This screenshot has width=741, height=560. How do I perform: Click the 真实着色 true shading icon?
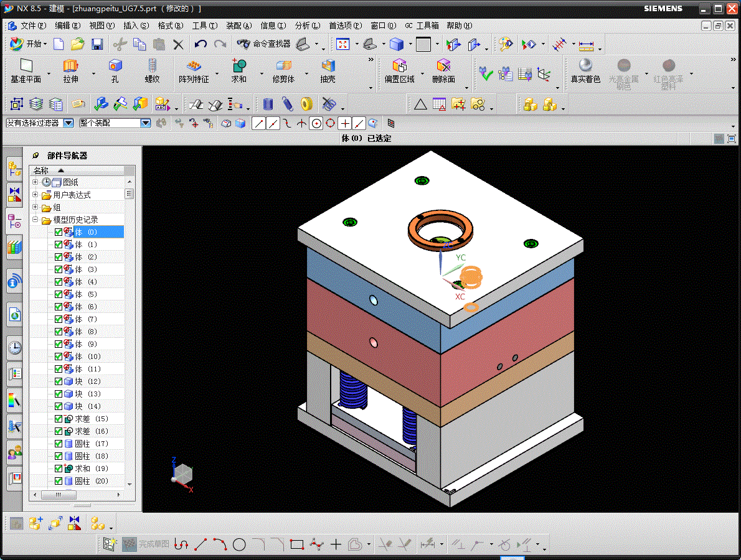pos(585,70)
